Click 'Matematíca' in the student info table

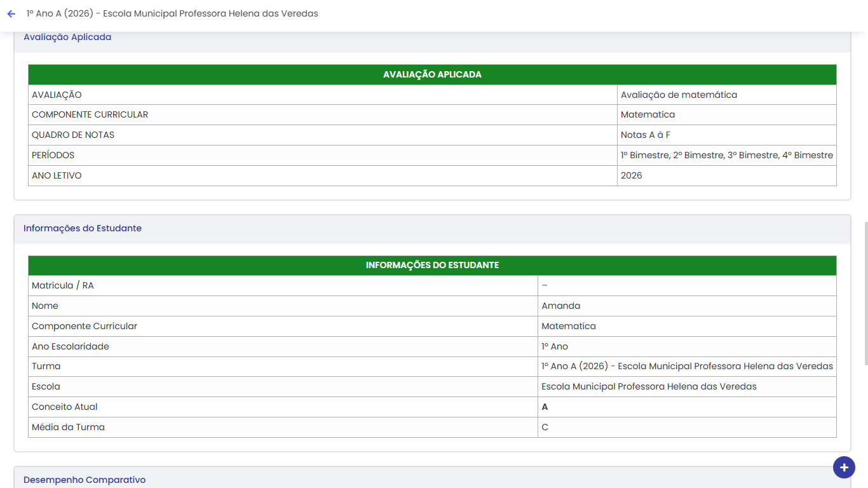(569, 326)
